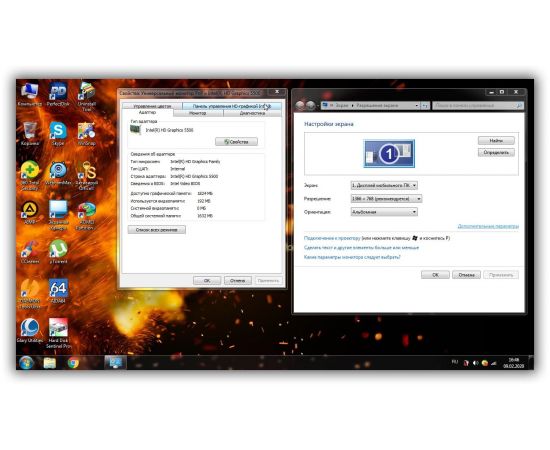Open the Корзина recycle bin icon
This screenshot has width=550, height=450.
[x=29, y=134]
